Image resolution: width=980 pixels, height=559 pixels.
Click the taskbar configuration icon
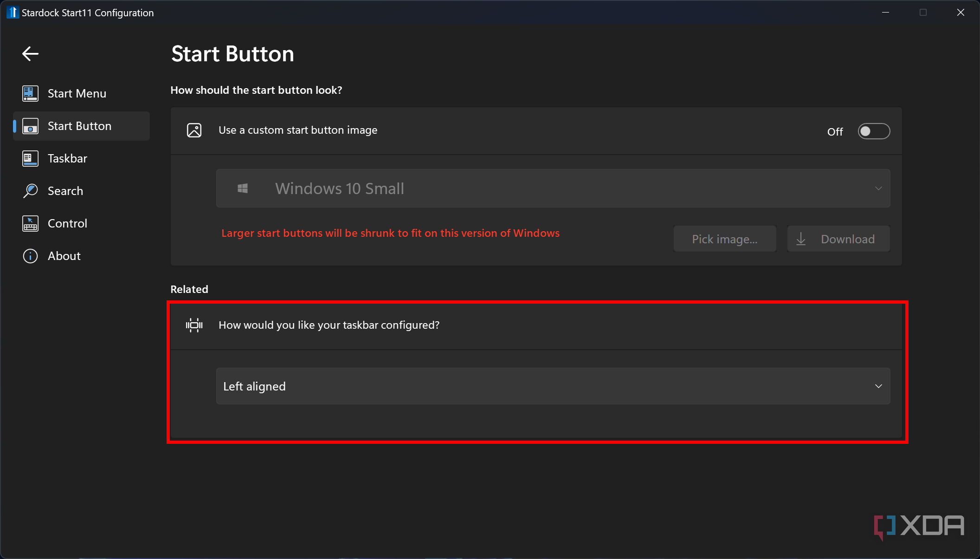tap(194, 325)
